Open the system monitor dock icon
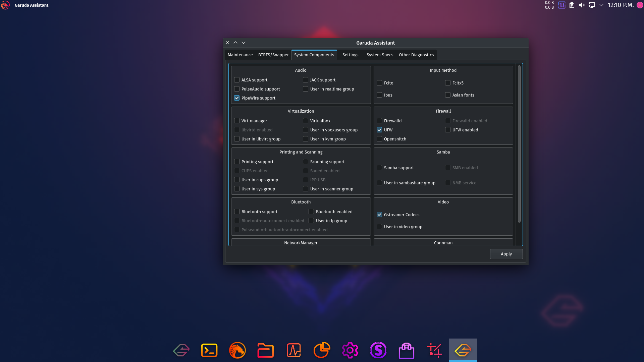This screenshot has width=644, height=362. coord(294,351)
